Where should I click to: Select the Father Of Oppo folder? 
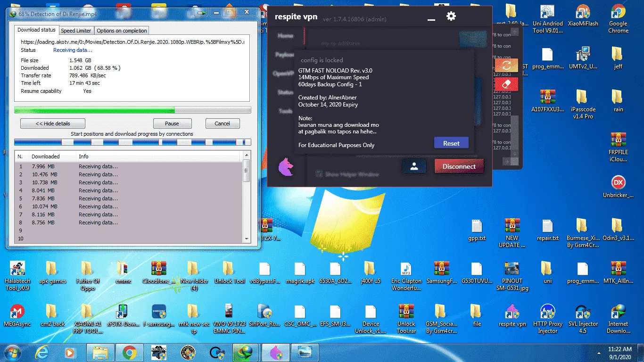pos(88,276)
